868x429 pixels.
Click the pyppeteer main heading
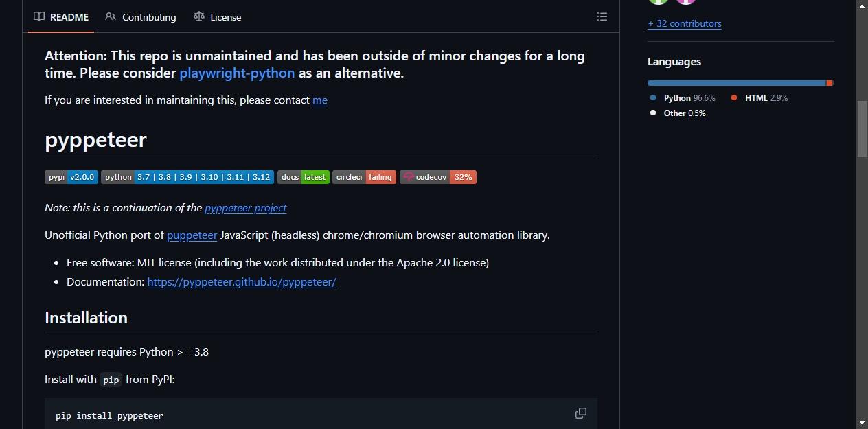95,140
